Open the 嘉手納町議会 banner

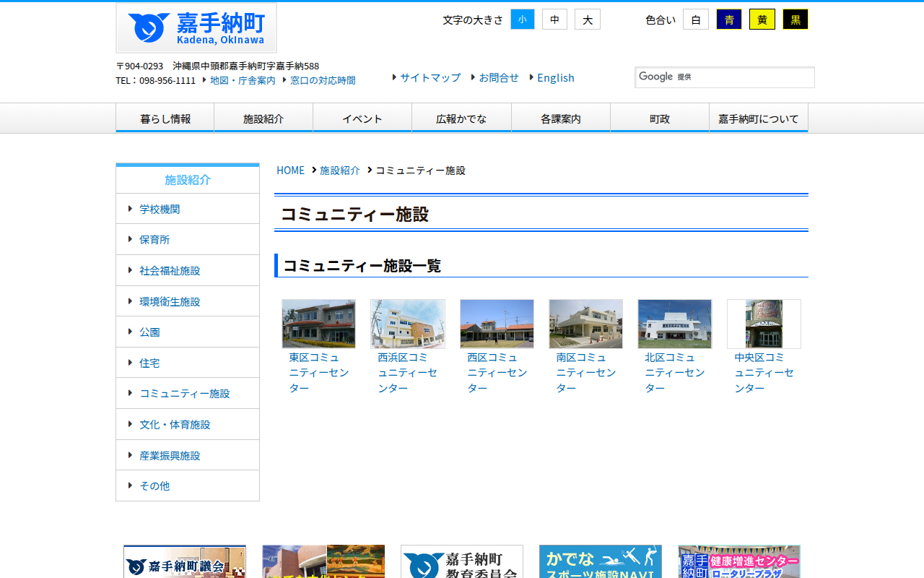[184, 561]
